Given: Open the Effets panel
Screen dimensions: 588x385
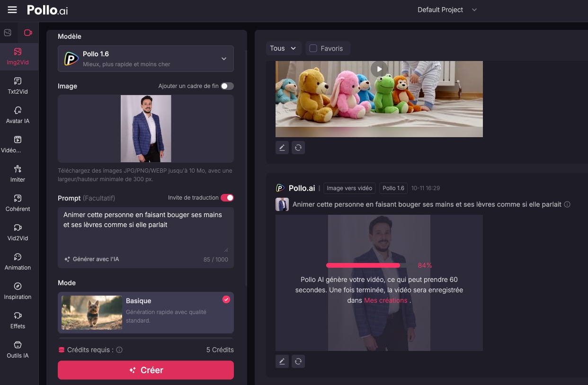Looking at the screenshot, I should [x=18, y=320].
